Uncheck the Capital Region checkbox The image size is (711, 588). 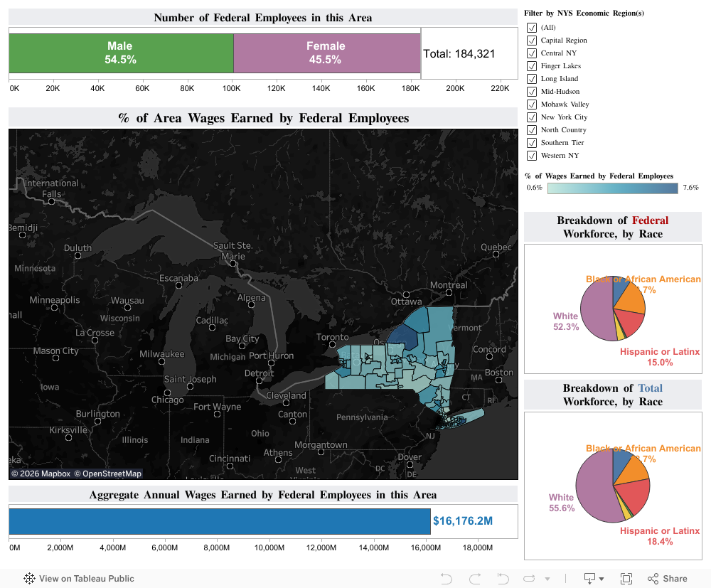(x=531, y=41)
